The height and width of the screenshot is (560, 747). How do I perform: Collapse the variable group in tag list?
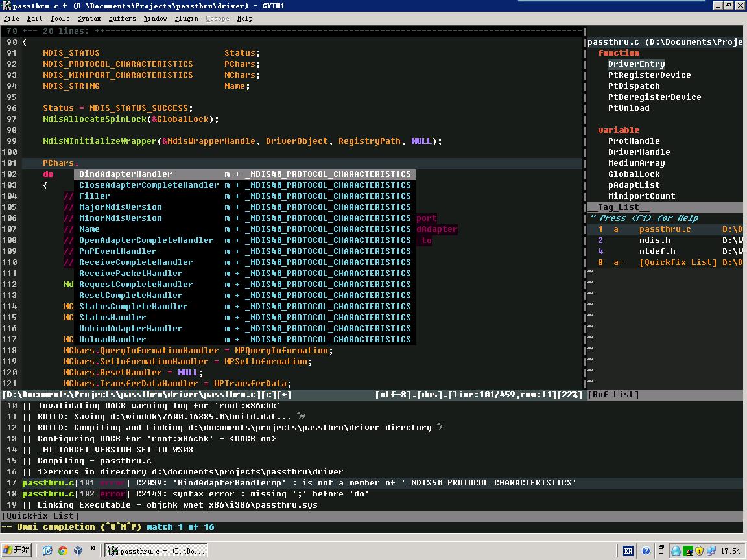619,130
